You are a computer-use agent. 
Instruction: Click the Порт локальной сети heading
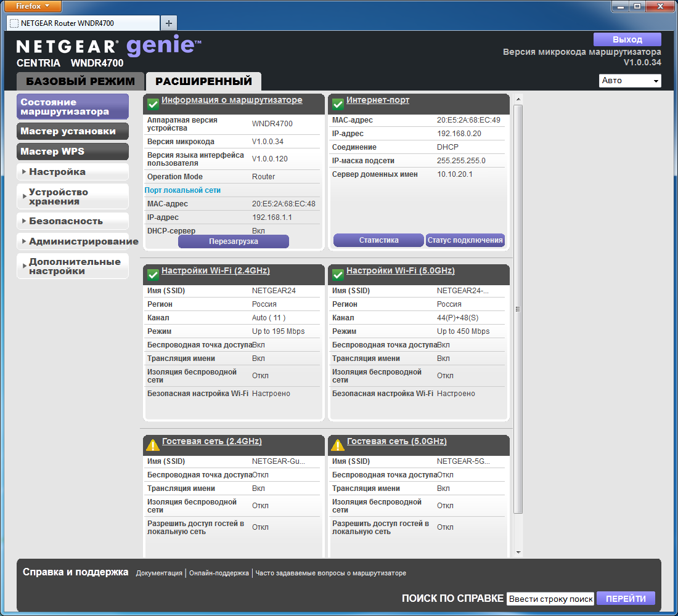[182, 190]
